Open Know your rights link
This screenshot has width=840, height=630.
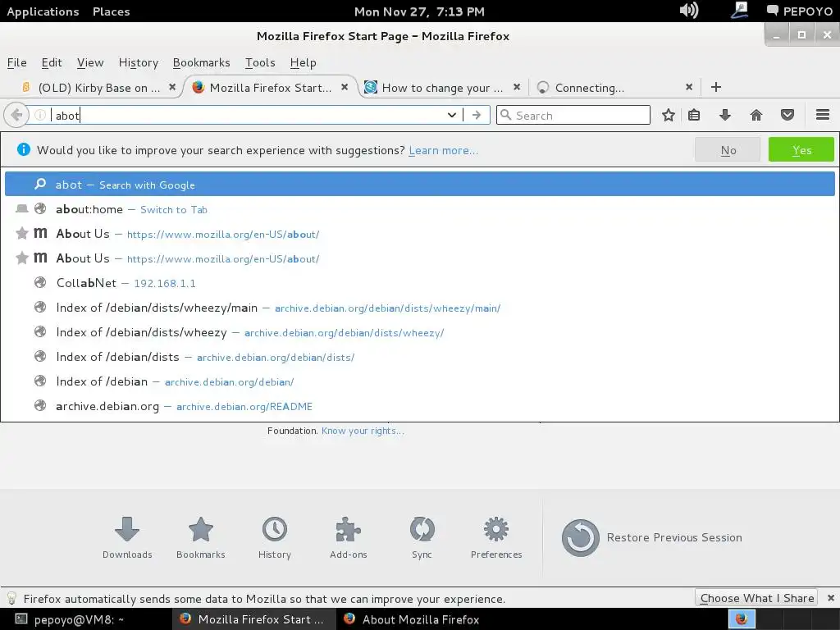click(x=362, y=431)
